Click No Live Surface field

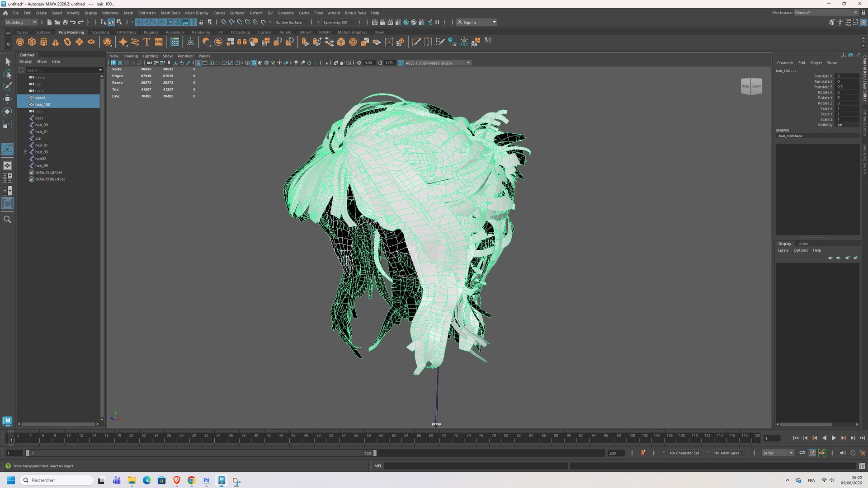pyautogui.click(x=291, y=22)
